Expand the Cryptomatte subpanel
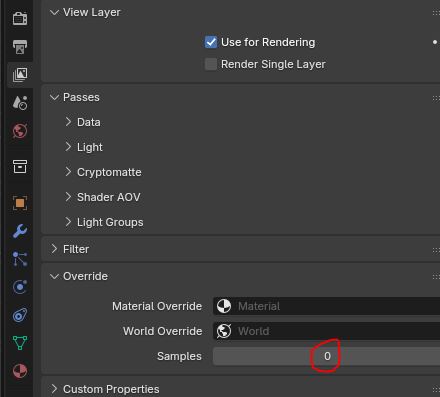440x397 pixels. tap(68, 172)
